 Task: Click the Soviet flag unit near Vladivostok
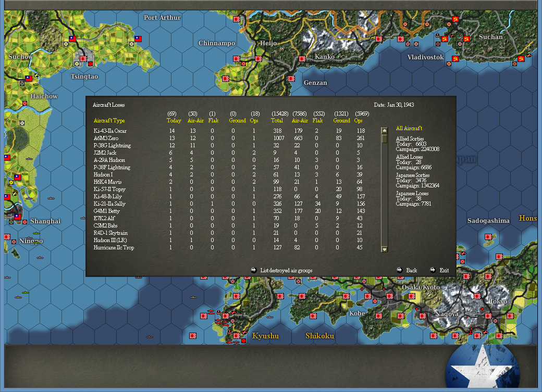click(456, 58)
